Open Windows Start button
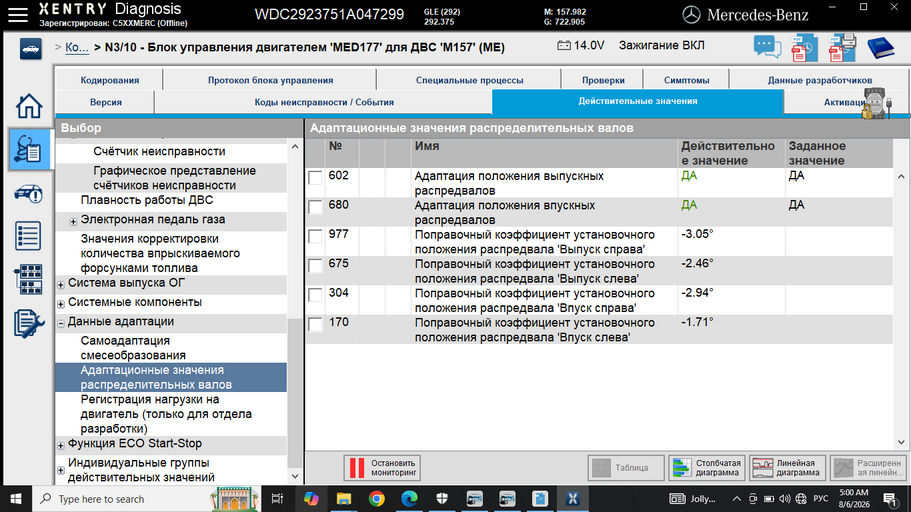911x512 pixels. pyautogui.click(x=16, y=499)
